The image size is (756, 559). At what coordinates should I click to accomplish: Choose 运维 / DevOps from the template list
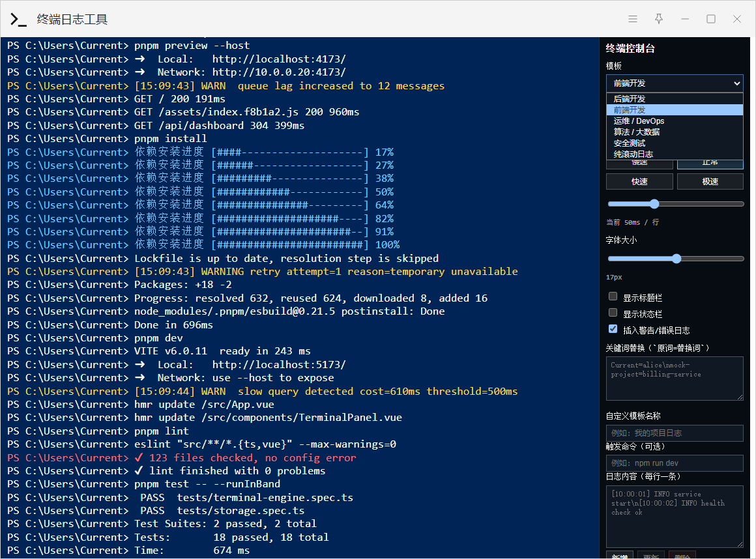click(639, 121)
